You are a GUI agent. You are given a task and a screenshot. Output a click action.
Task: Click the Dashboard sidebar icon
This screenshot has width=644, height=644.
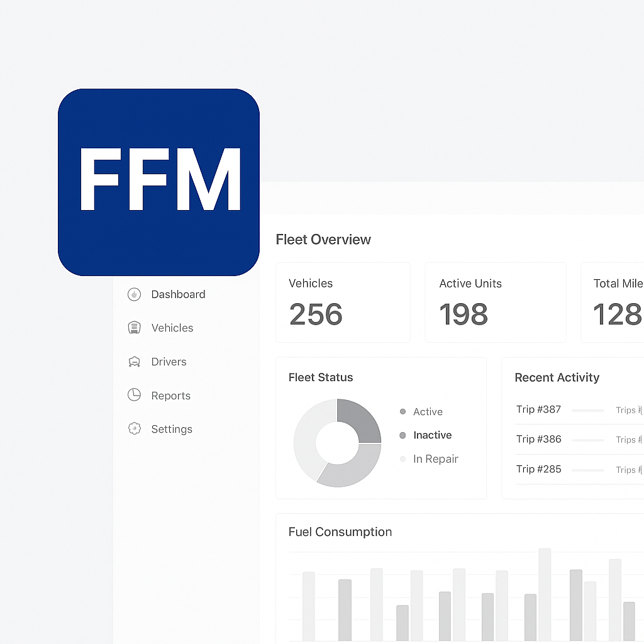pyautogui.click(x=134, y=294)
